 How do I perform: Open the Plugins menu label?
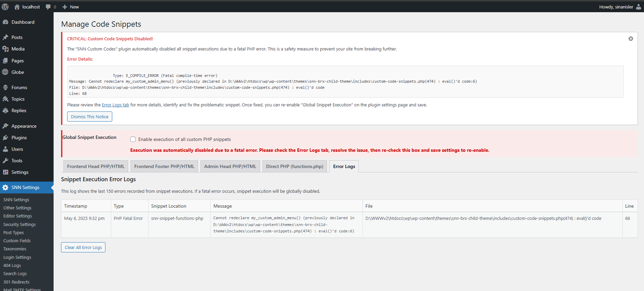(19, 138)
